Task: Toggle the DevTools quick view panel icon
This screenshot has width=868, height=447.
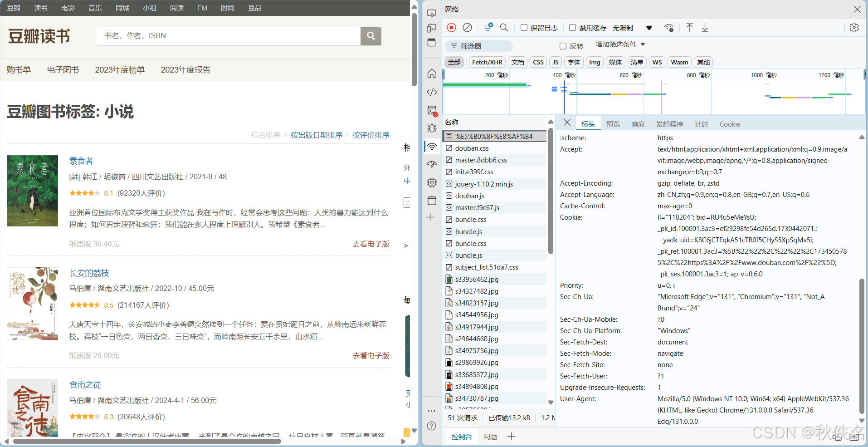Action: 432,43
